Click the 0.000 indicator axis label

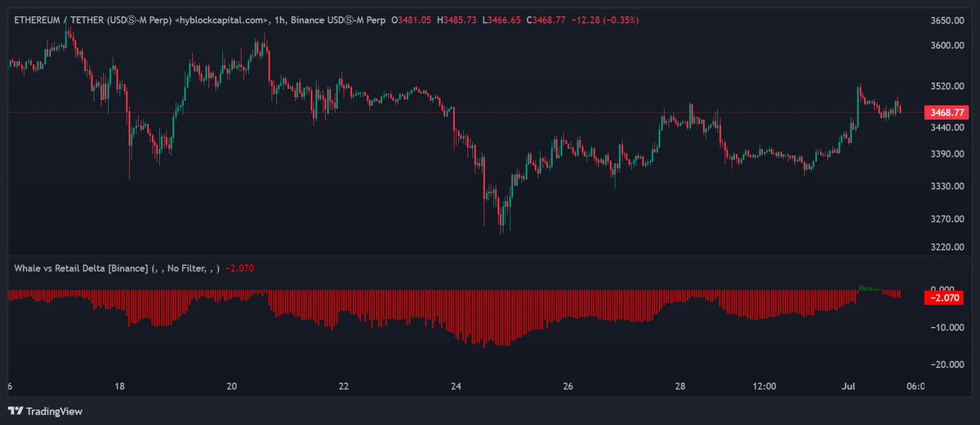[x=944, y=290]
